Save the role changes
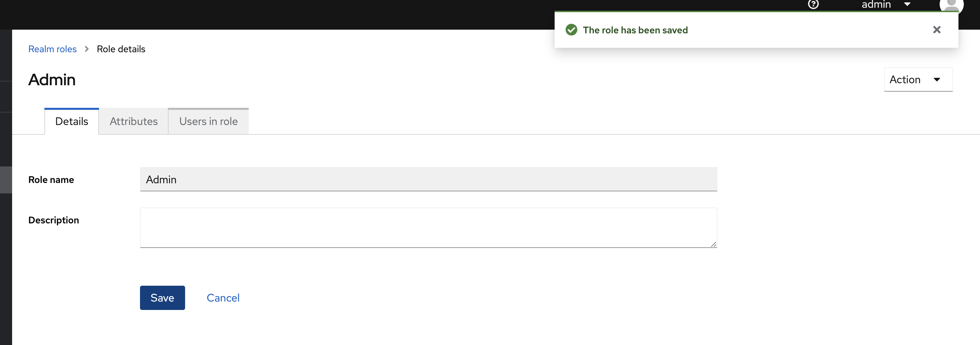This screenshot has width=980, height=345. [x=163, y=298]
